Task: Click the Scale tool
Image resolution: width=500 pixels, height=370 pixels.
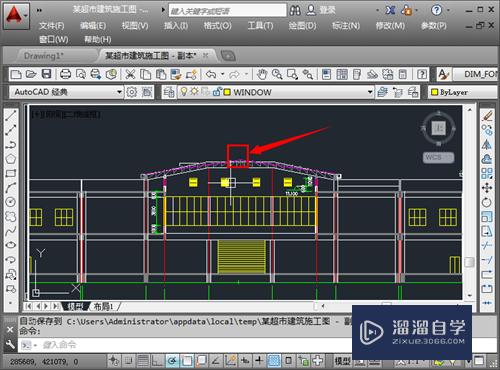Action: (487, 217)
